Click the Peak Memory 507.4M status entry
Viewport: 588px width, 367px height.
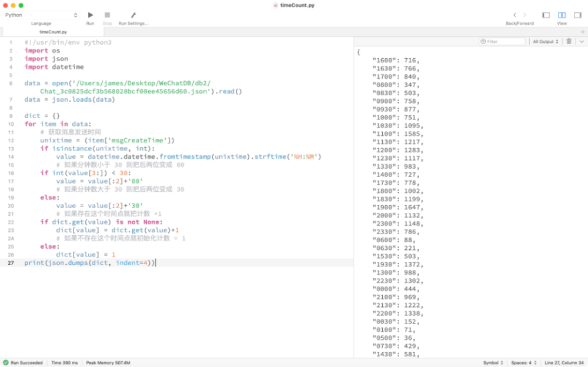108,363
